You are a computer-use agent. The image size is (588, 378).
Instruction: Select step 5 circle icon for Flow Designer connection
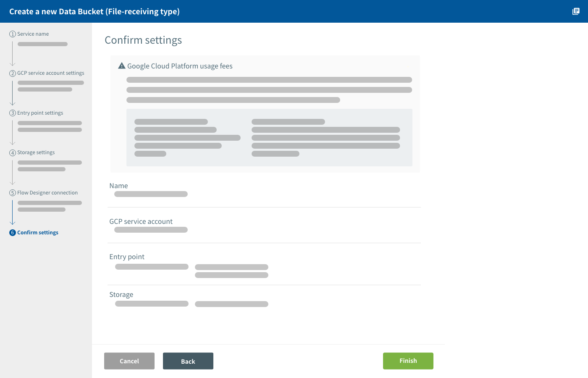(x=13, y=193)
